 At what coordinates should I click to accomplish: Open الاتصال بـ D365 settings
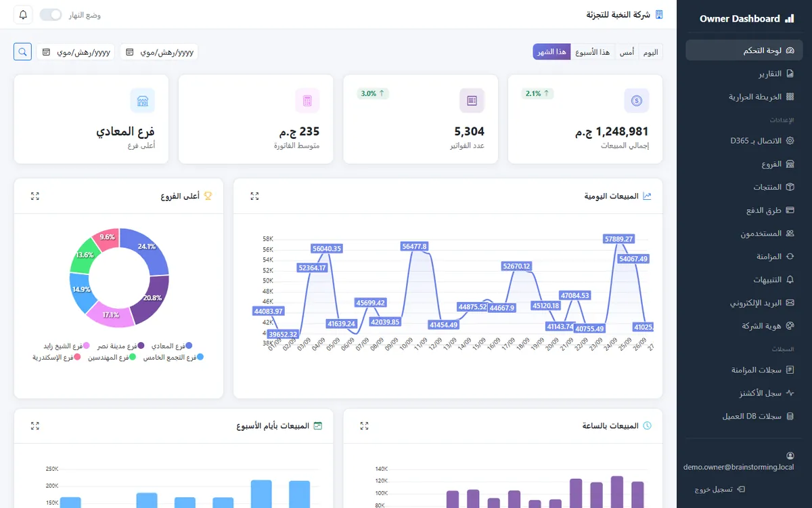744,141
